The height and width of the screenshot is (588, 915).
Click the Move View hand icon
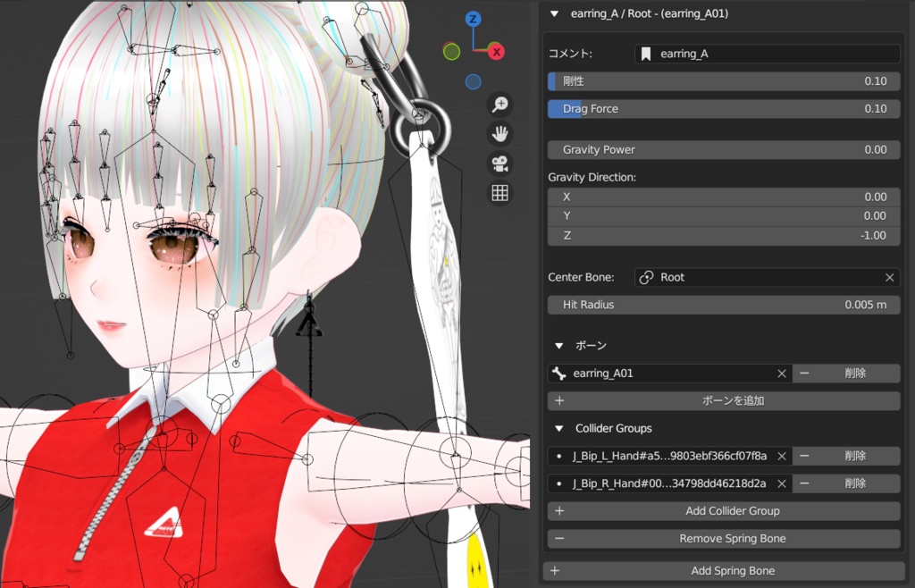[499, 133]
